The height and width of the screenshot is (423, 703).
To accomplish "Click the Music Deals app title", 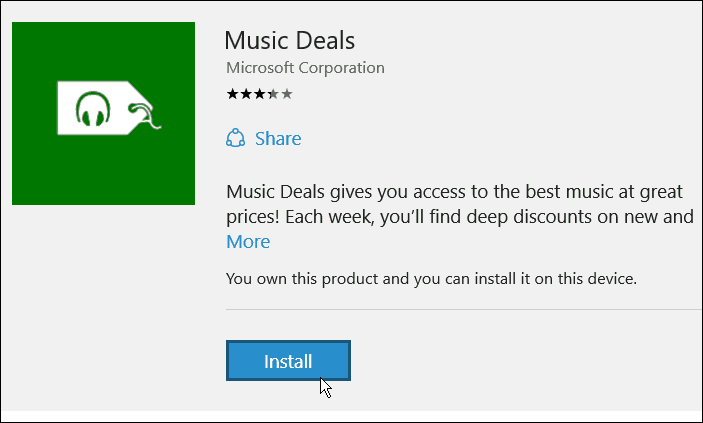I will point(290,40).
